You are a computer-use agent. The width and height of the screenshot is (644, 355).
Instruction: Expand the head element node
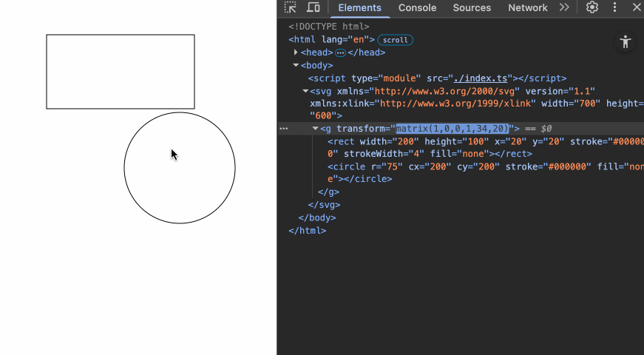tap(296, 53)
